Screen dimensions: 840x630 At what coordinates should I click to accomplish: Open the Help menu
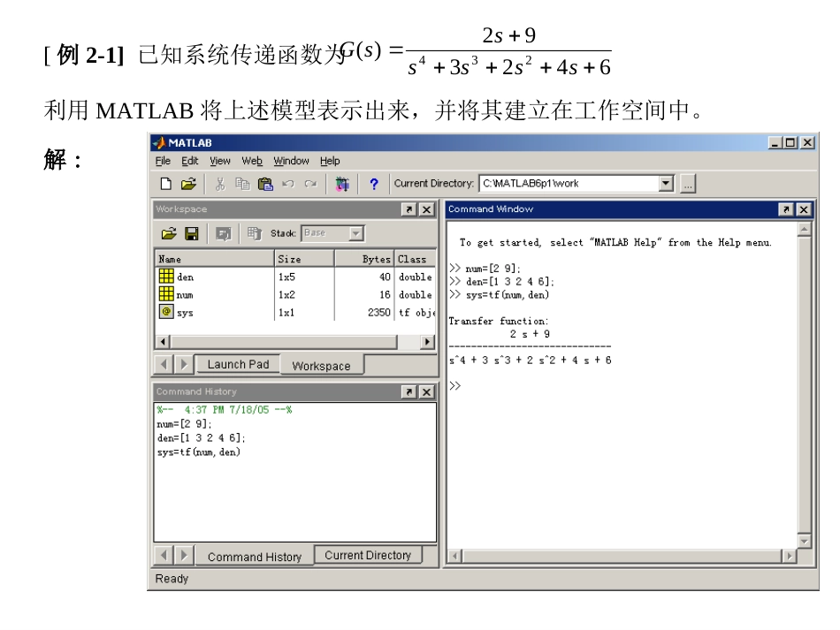(330, 161)
